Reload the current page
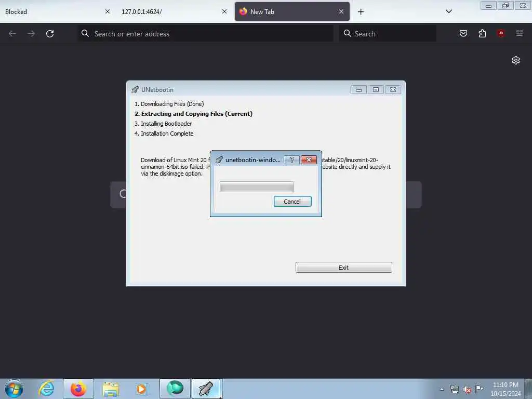Image resolution: width=532 pixels, height=399 pixels. [x=50, y=34]
